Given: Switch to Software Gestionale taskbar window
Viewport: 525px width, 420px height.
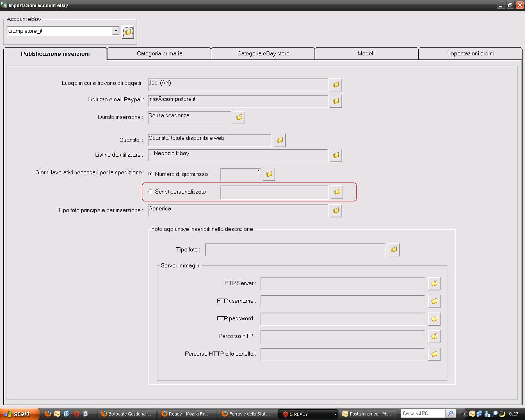Looking at the screenshot, I should 127,414.
